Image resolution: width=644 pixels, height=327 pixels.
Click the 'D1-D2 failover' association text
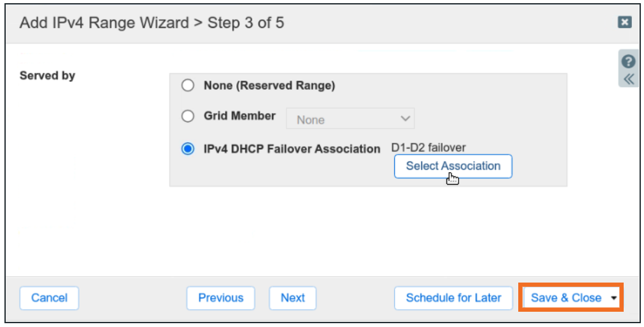[x=429, y=148]
